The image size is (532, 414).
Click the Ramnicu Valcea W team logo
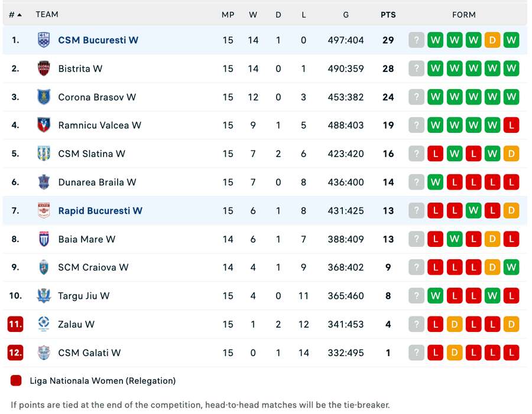[x=44, y=125]
